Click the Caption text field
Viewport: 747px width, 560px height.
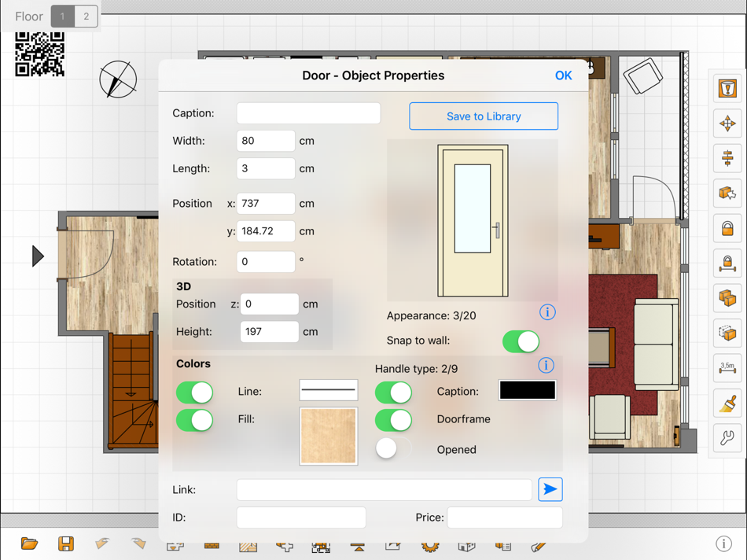pos(309,113)
